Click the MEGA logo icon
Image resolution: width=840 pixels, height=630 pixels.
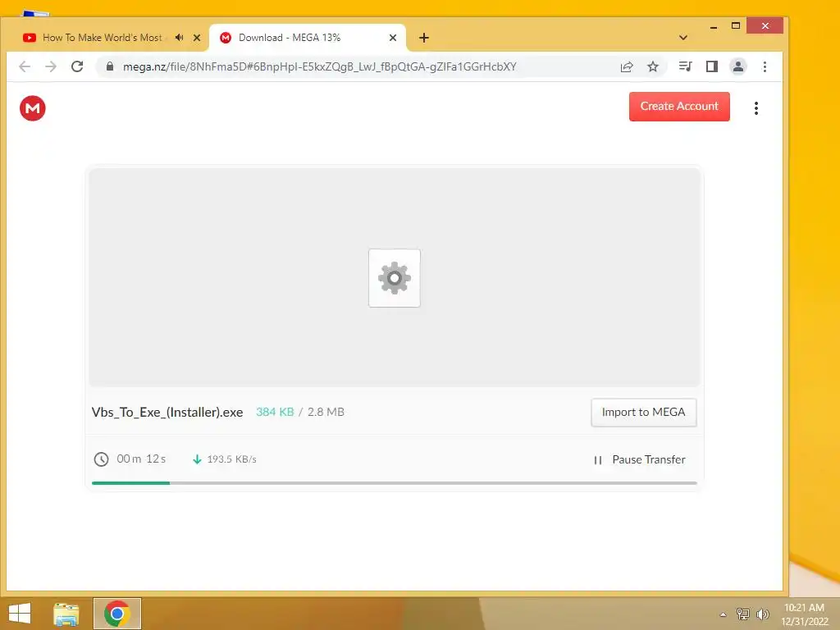[33, 108]
